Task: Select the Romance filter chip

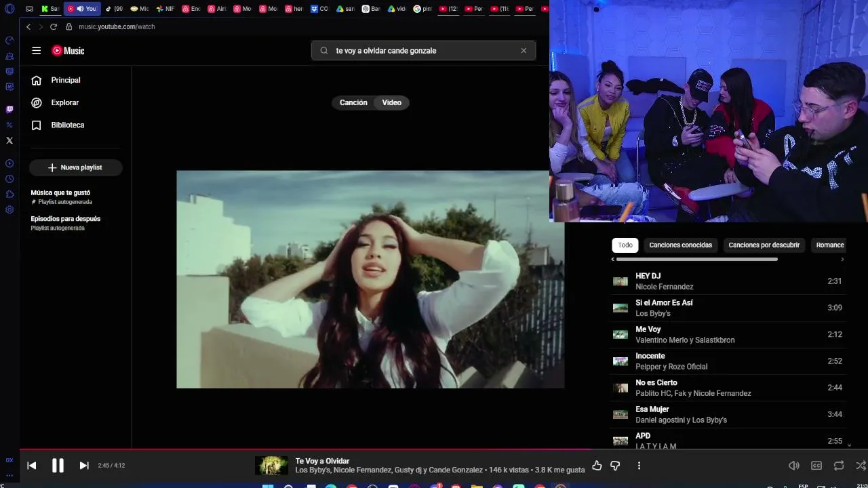Action: [830, 245]
